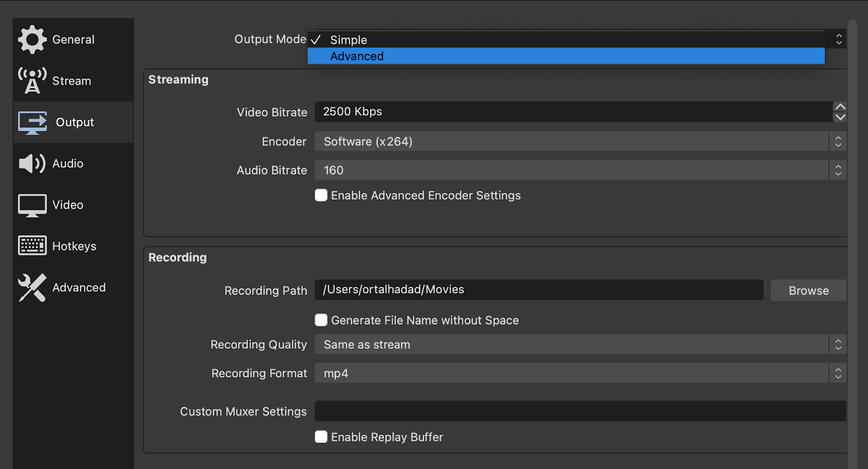Open Stream settings label
868x469 pixels.
pyautogui.click(x=72, y=81)
